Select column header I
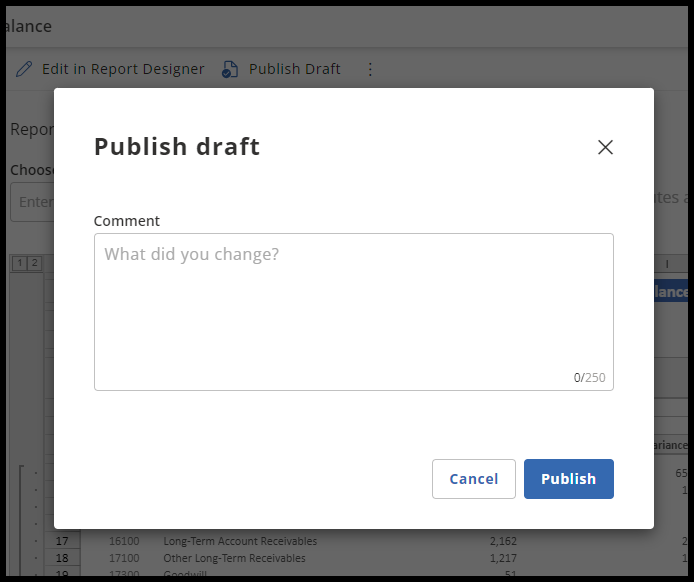This screenshot has height=582, width=694. [x=667, y=263]
